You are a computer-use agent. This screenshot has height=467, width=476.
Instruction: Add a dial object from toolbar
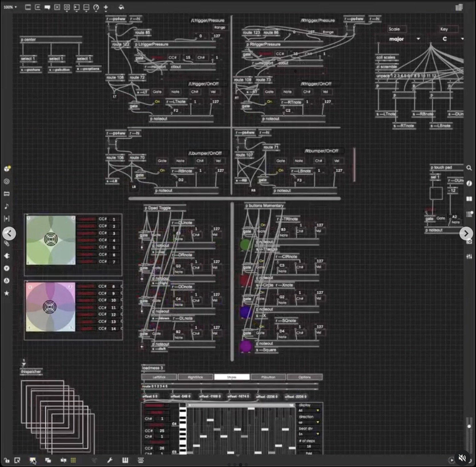pos(96,7)
